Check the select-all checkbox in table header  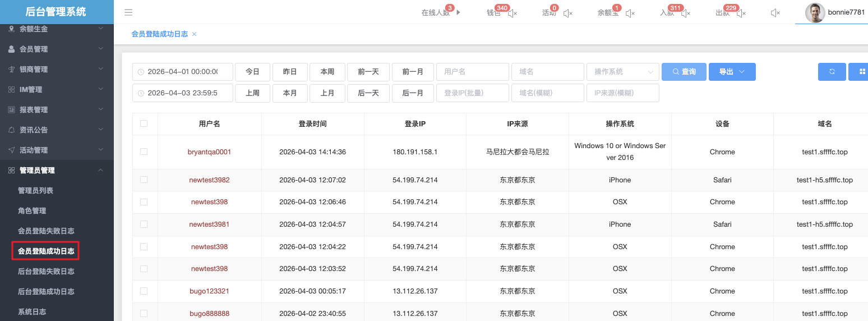click(x=144, y=123)
